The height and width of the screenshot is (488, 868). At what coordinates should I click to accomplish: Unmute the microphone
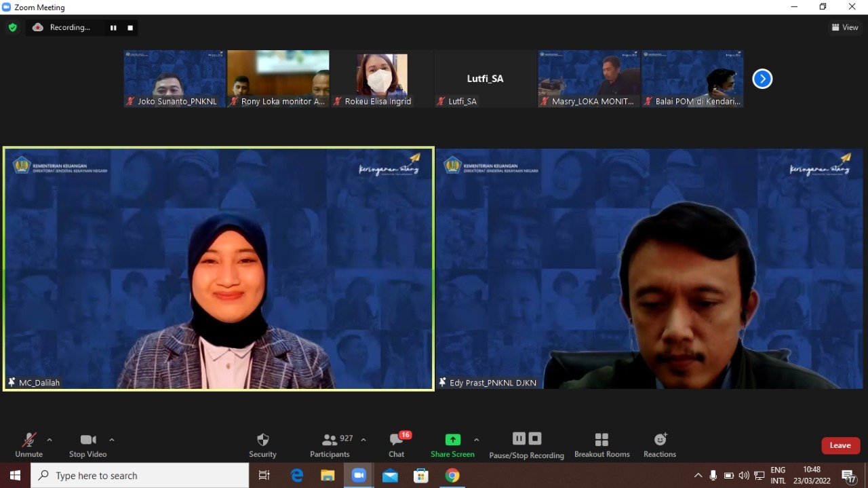(28, 445)
